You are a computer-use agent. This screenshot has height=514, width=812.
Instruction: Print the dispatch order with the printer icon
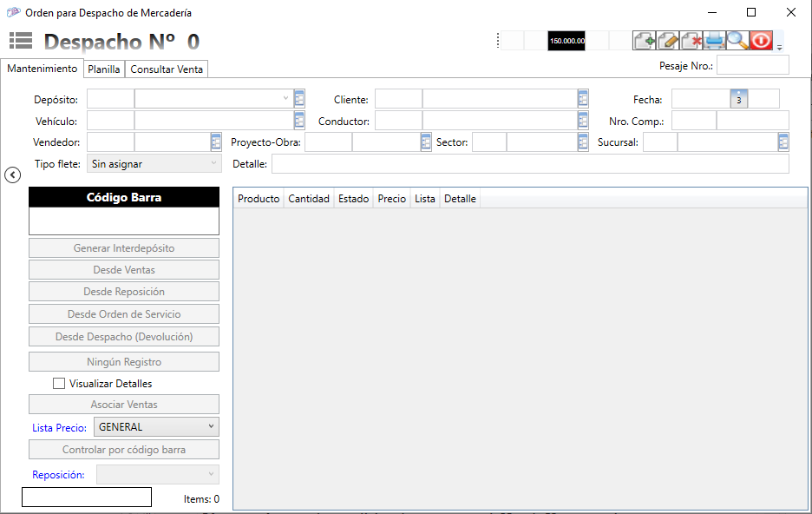[x=715, y=41]
